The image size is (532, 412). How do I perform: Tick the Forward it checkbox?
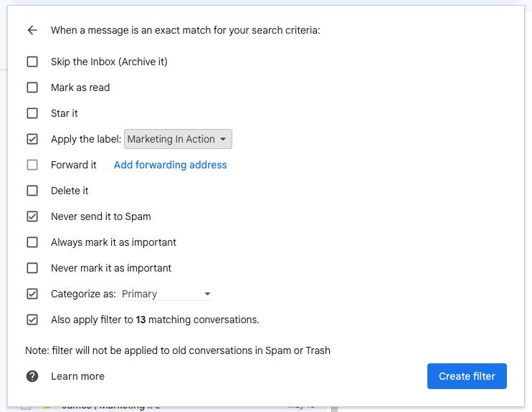pyautogui.click(x=32, y=165)
